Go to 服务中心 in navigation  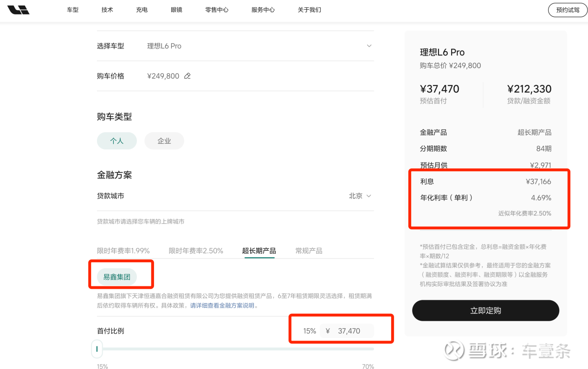click(263, 10)
